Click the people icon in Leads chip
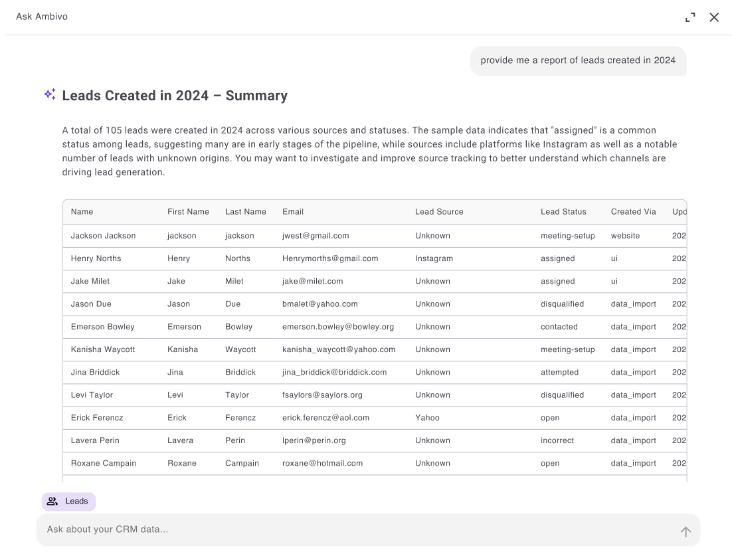Screen dimensions: 732x560 click(x=52, y=501)
